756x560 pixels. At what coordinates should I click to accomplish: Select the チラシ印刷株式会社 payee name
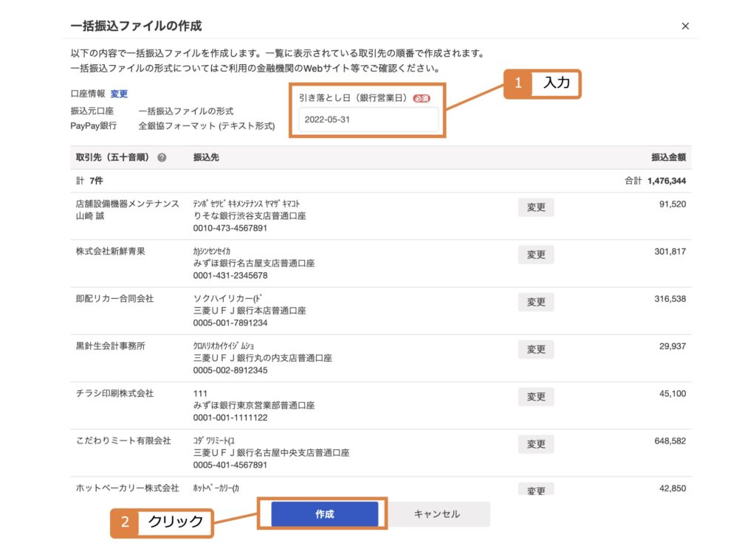[x=114, y=393]
